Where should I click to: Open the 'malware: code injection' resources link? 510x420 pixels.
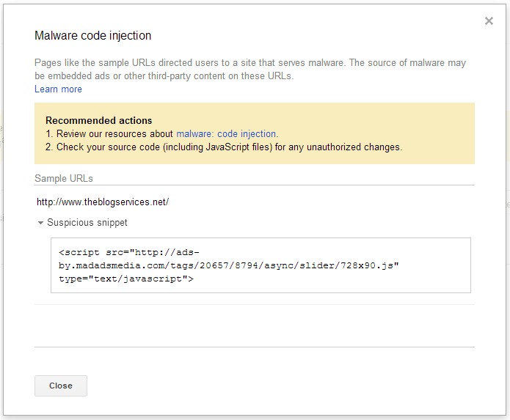tap(227, 134)
